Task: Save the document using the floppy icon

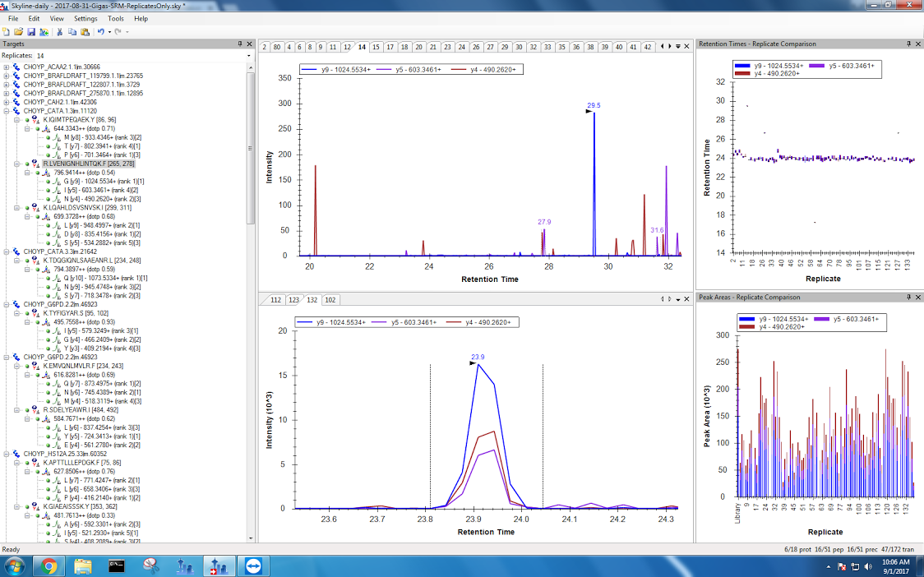Action: [x=31, y=31]
